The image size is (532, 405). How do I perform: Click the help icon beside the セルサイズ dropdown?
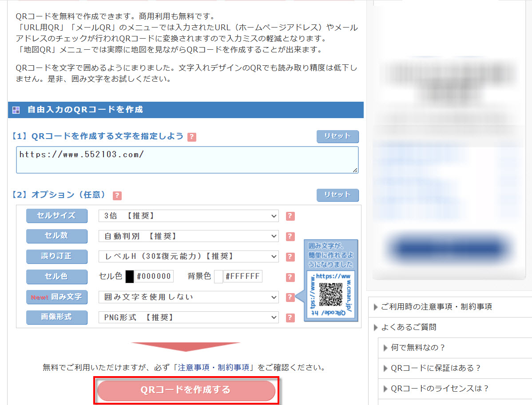tap(290, 216)
